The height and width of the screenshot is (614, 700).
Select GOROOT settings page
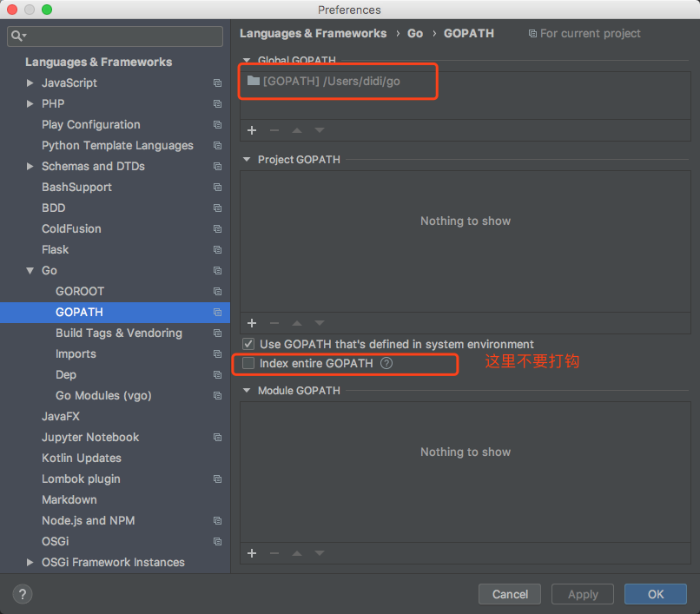tap(79, 291)
